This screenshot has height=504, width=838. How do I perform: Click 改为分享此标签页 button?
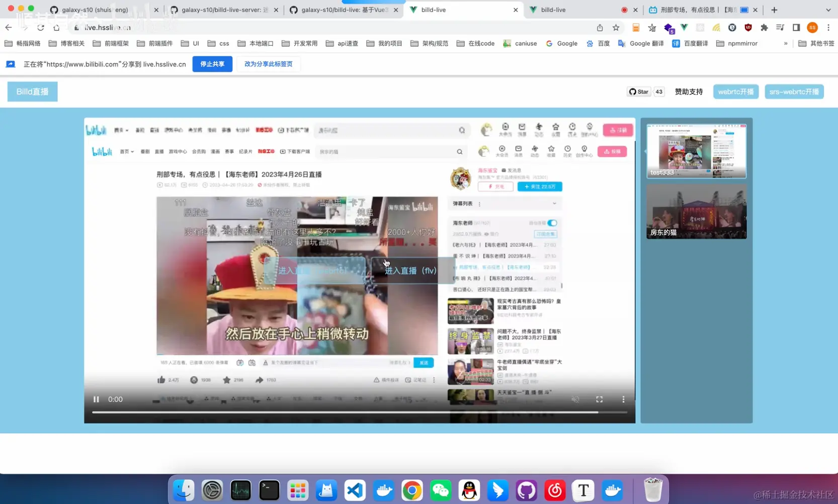(268, 64)
